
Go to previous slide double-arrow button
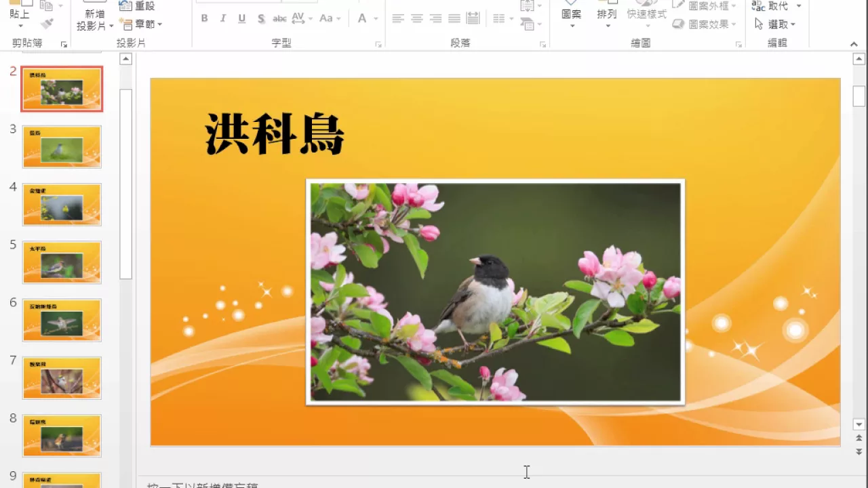859,439
